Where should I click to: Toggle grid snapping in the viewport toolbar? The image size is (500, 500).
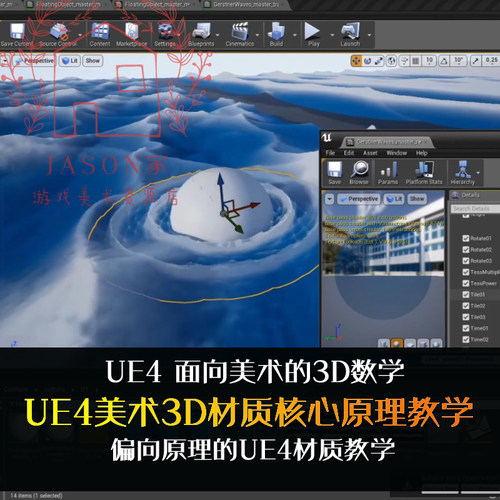coord(416,61)
